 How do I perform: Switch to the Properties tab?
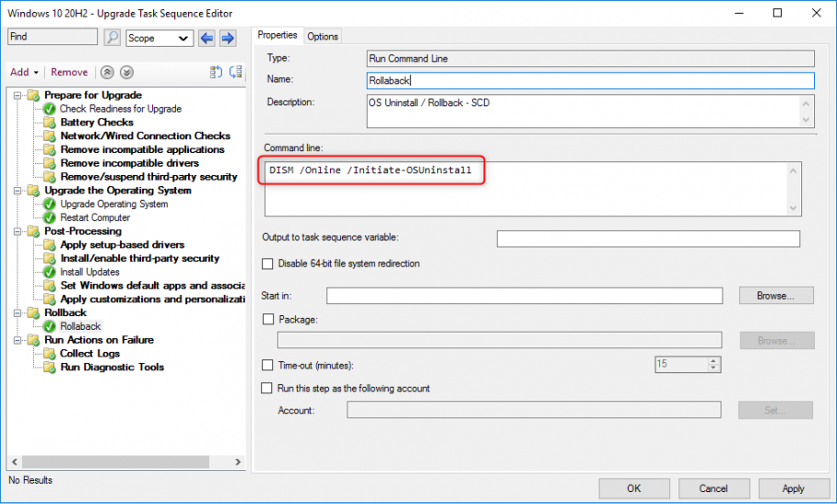tap(278, 35)
